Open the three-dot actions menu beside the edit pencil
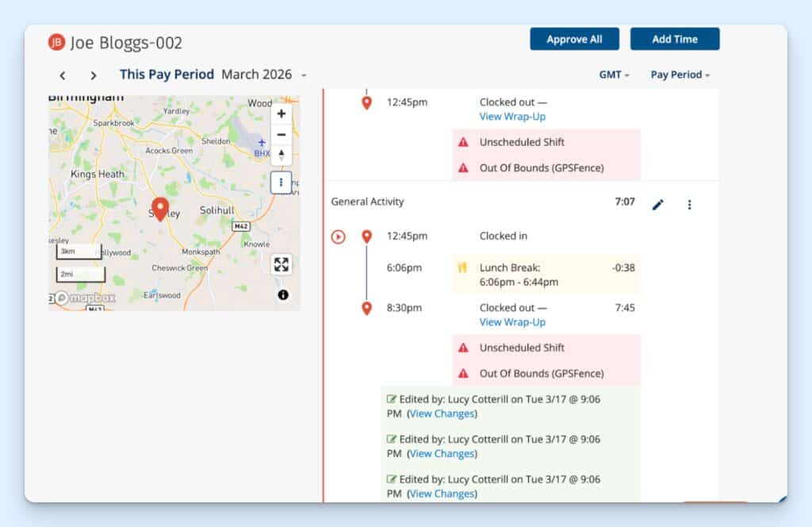This screenshot has height=527, width=812. (690, 204)
